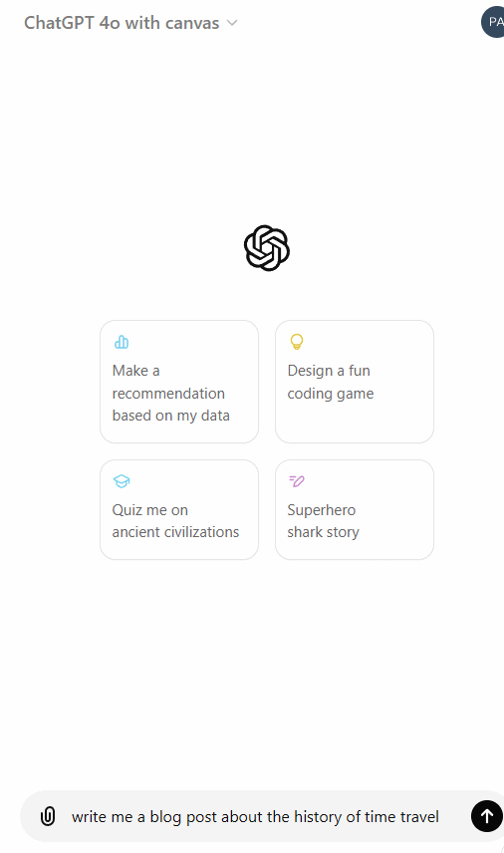The width and height of the screenshot is (504, 853).
Task: Choose the 'Design a fun coding game' suggestion
Action: click(354, 382)
